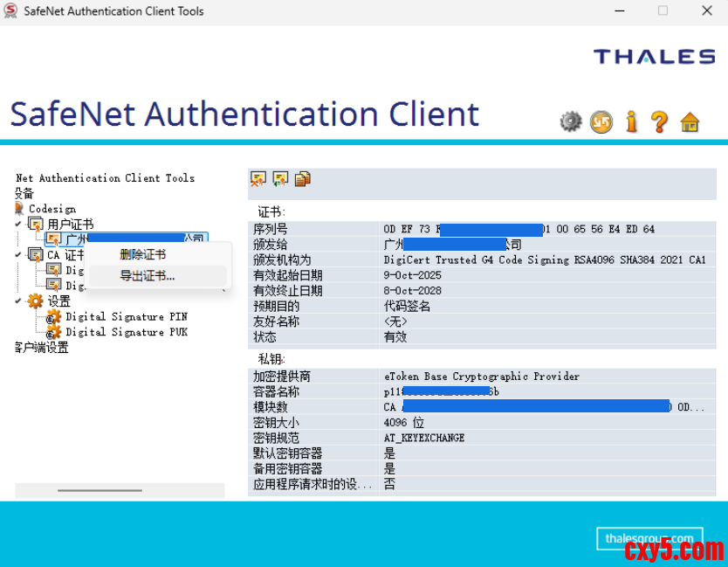The width and height of the screenshot is (728, 567).
Task: Collapse the 用户证书 tree node
Action: point(18,224)
